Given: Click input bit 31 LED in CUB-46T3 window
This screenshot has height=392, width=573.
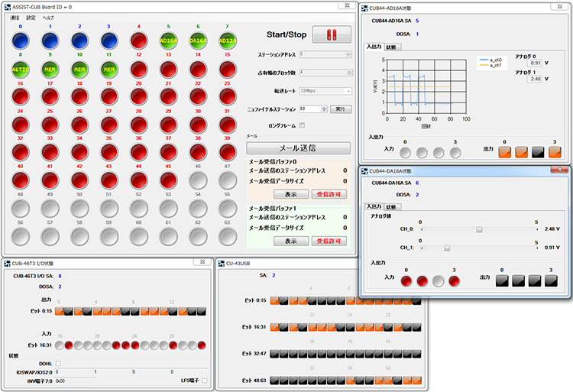Looking at the screenshot, I should pyautogui.click(x=202, y=345).
